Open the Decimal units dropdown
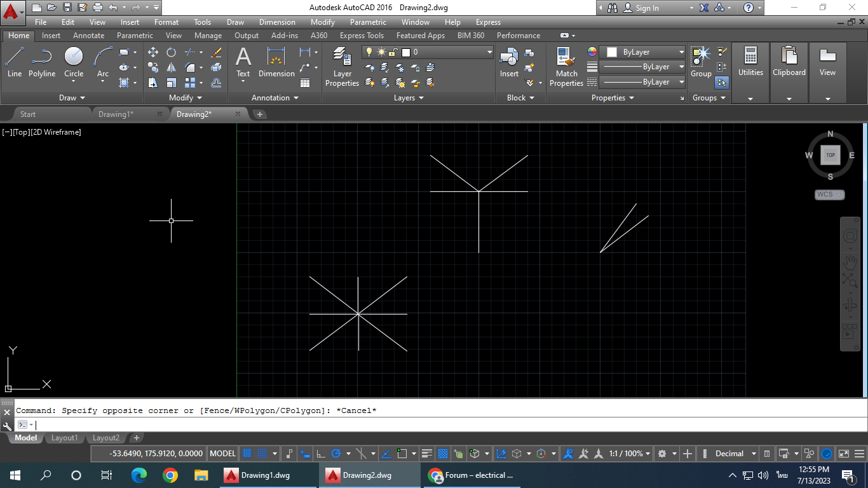Viewport: 868px width, 488px height. click(735, 454)
